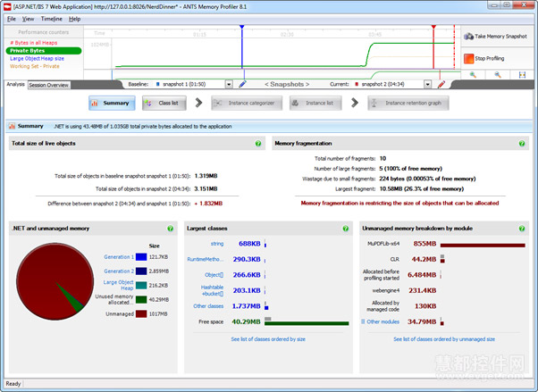Open help for Memory fragmentation panel

[x=522, y=144]
